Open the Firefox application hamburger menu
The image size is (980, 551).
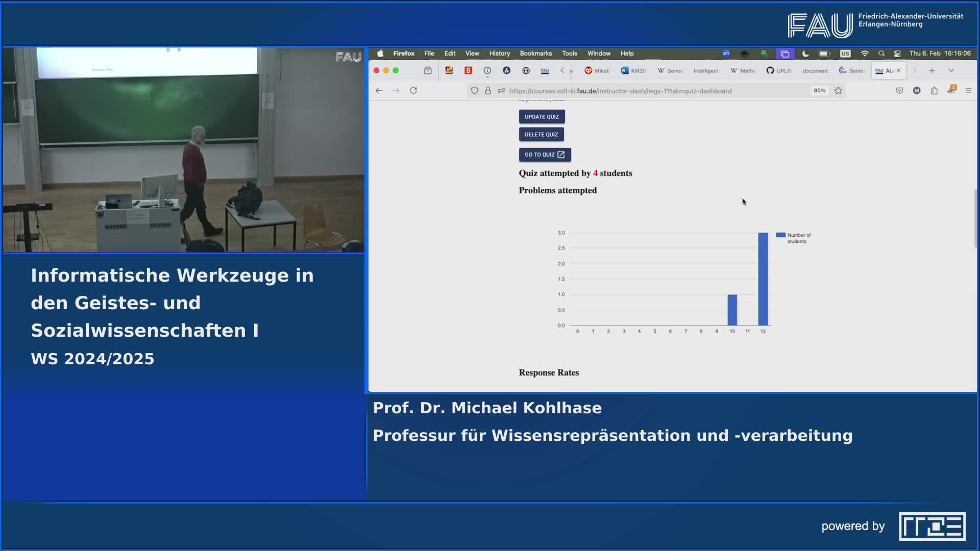[x=968, y=90]
